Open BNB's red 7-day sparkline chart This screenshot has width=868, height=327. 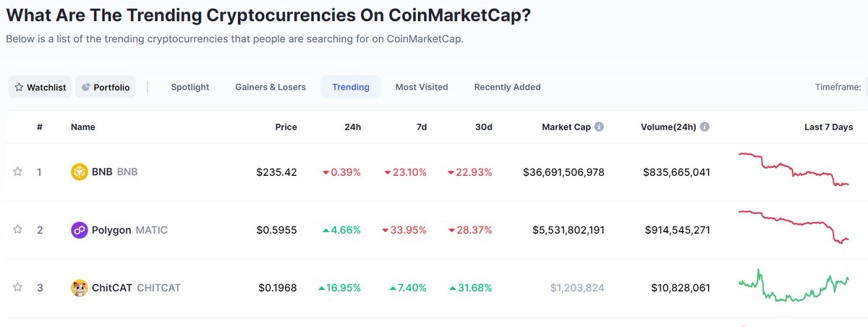794,170
